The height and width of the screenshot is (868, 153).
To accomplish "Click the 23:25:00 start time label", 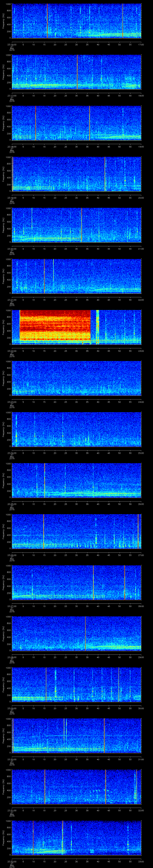I will click(x=12, y=504).
